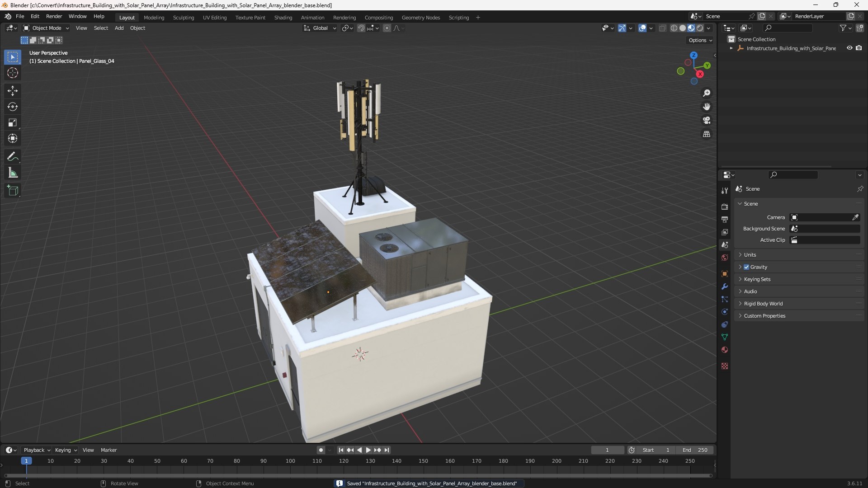Open the Render properties tab
Image resolution: width=868 pixels, height=488 pixels.
pos(725,206)
